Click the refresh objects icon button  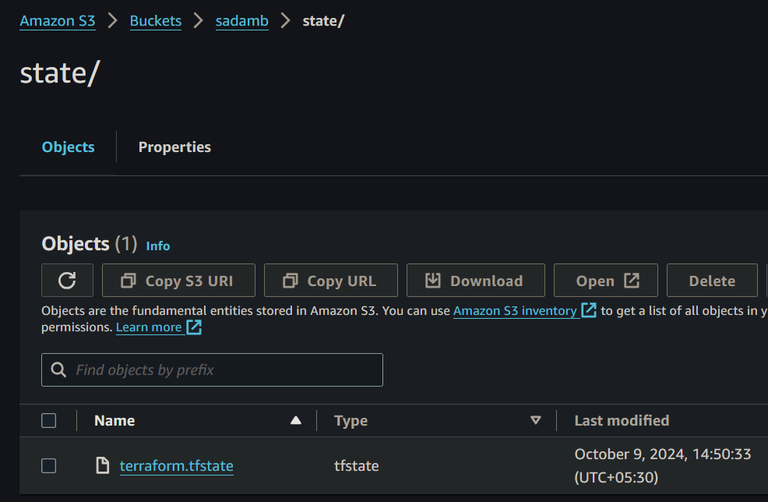pyautogui.click(x=67, y=281)
